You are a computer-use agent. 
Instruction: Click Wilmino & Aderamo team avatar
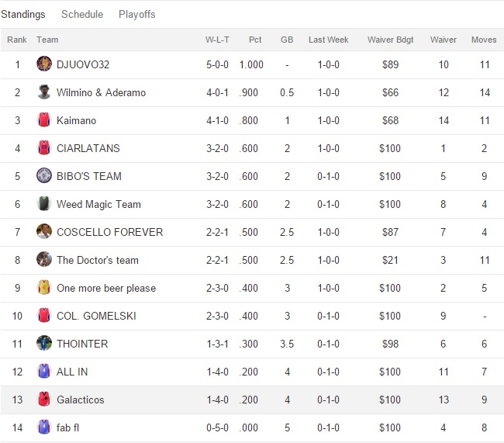[44, 92]
